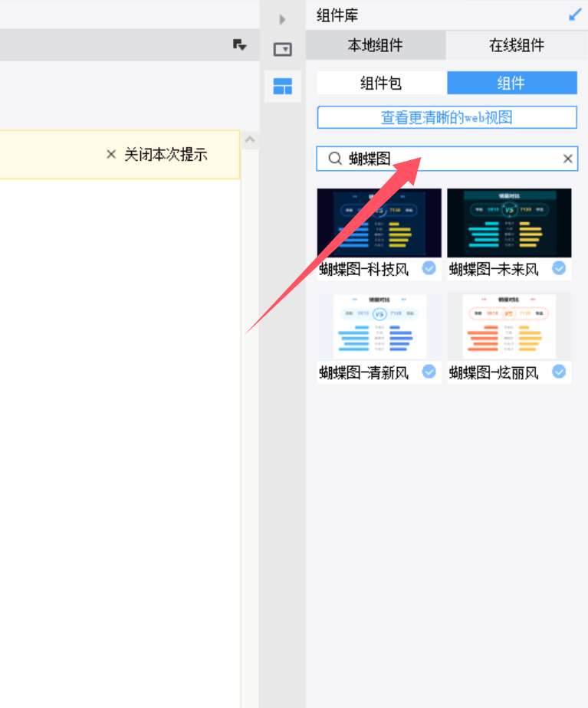Click the check badge beside 蝴蝶图-科技风
The width and height of the screenshot is (588, 708).
[429, 268]
